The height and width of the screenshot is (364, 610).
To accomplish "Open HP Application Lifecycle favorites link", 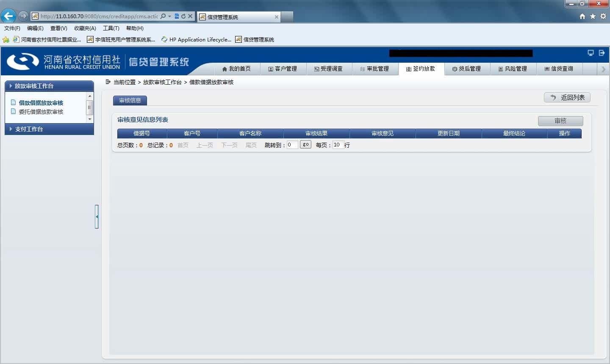I will pos(196,39).
